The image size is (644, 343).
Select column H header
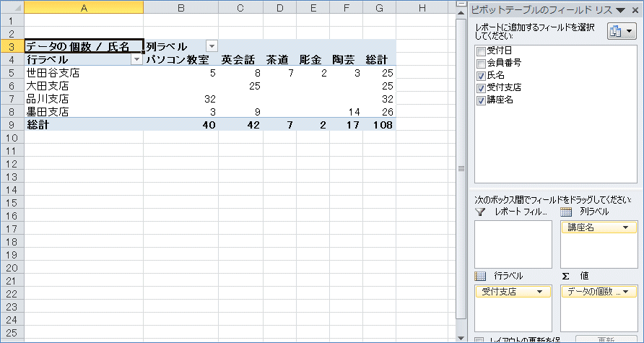[x=422, y=7]
